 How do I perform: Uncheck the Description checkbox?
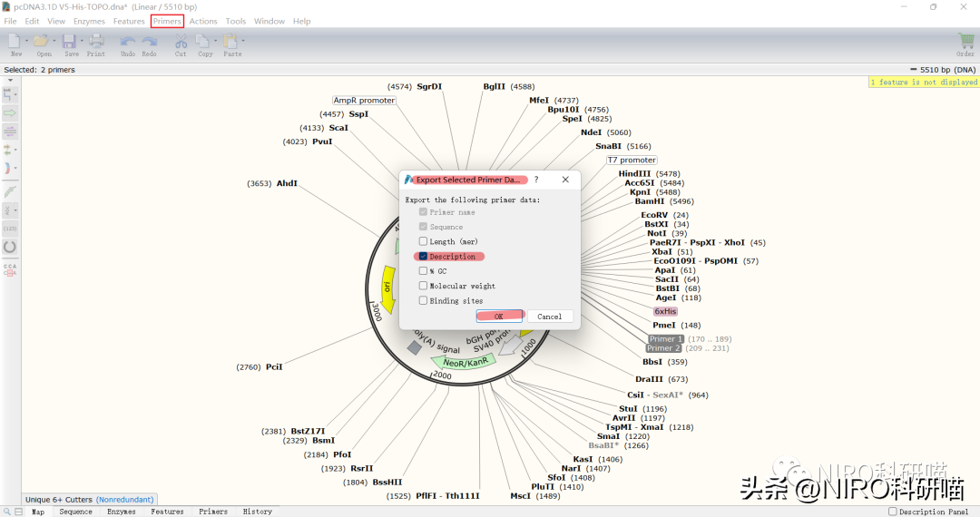[423, 257]
